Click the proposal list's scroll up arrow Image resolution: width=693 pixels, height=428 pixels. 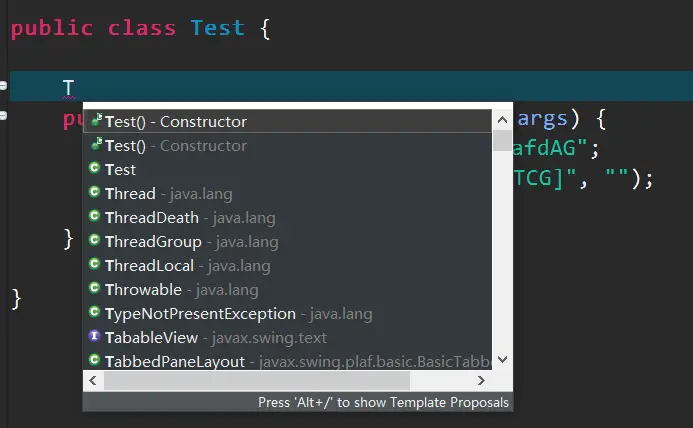tap(502, 119)
